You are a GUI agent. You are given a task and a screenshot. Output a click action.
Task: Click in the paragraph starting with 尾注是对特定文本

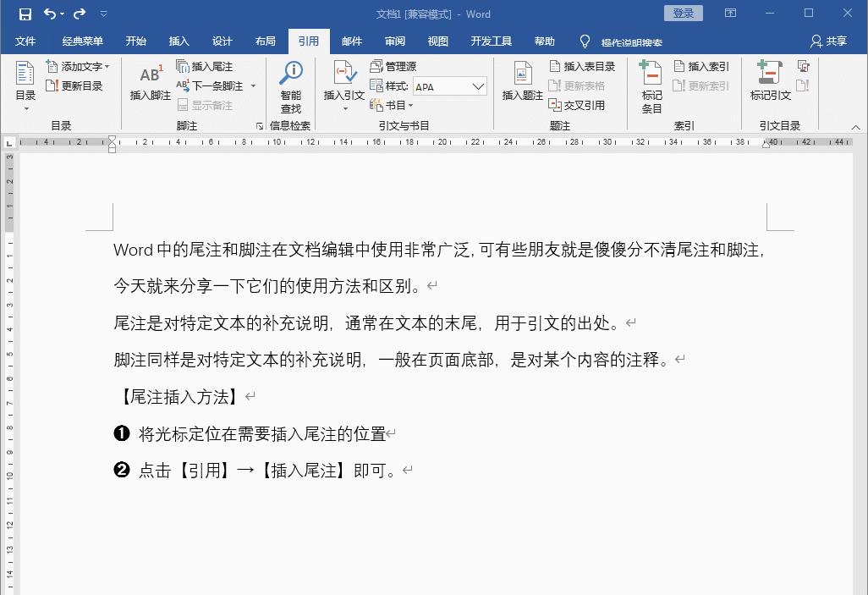coord(366,323)
